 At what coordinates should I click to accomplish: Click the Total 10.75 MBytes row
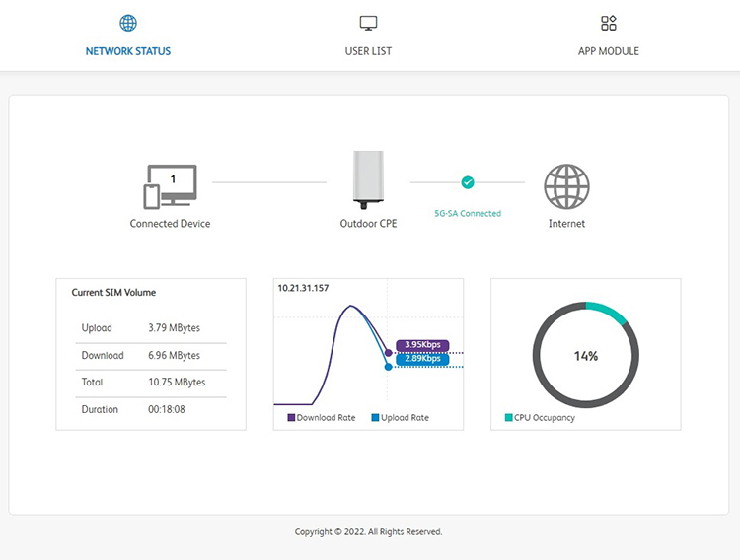(150, 383)
